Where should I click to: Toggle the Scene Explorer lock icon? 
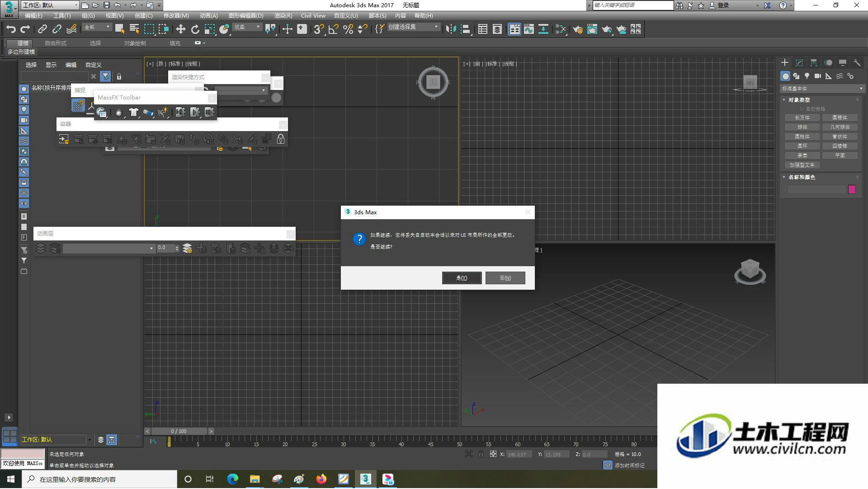coord(119,77)
